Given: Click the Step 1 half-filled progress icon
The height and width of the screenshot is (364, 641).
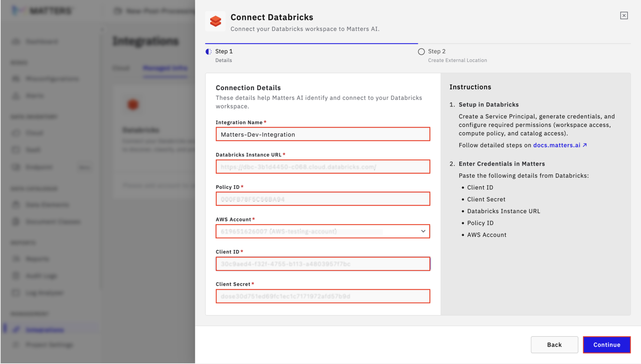Looking at the screenshot, I should pos(208,51).
